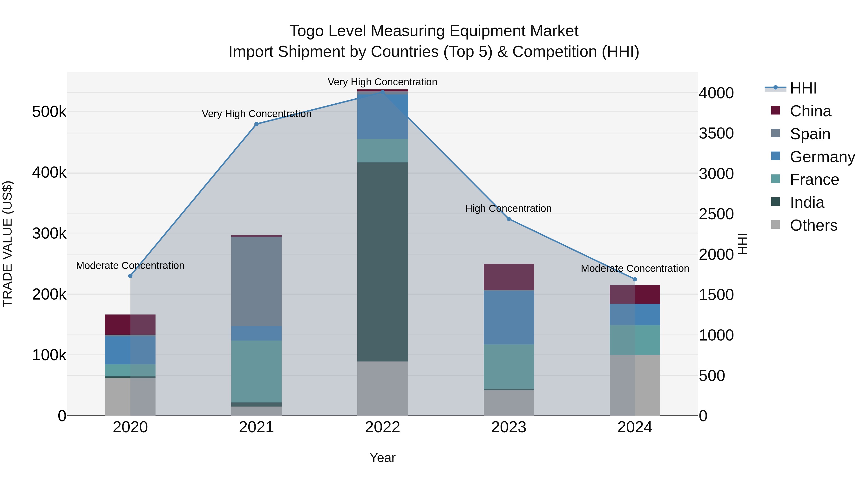Viewport: 868px width, 488px height.
Task: Select the Spain segment in the 2021 bar
Action: [257, 281]
